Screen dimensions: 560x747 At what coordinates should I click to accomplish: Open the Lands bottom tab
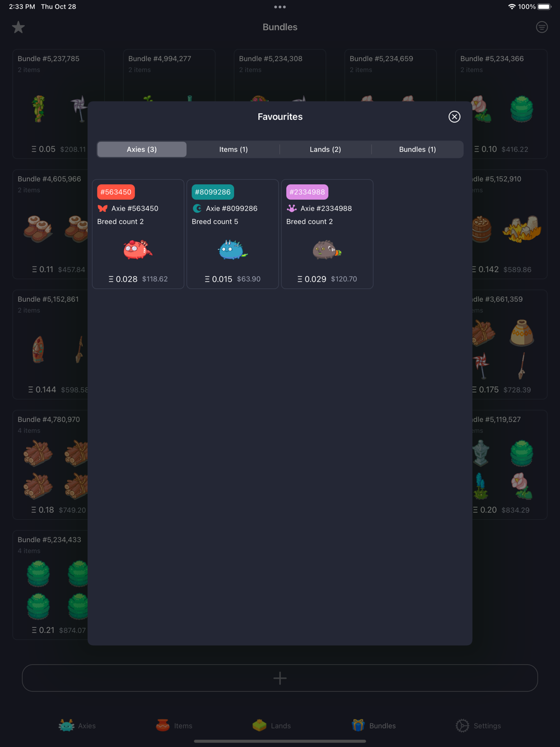[272, 725]
